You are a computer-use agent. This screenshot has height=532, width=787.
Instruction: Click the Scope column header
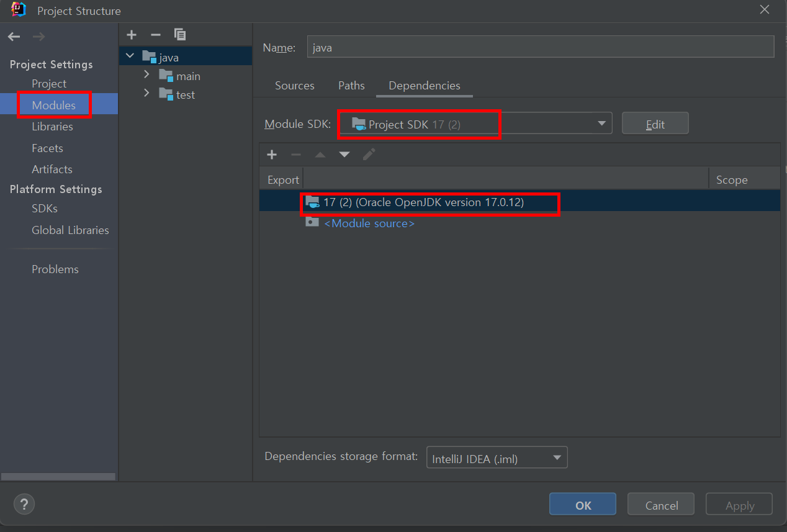[x=744, y=179]
